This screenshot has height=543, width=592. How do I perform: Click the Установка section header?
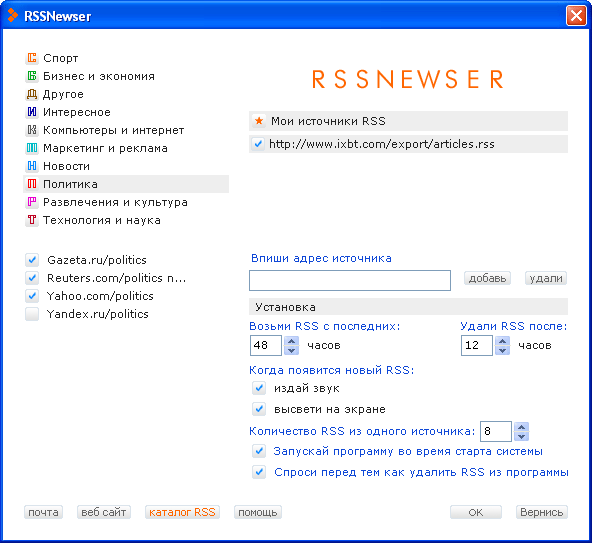(x=409, y=307)
